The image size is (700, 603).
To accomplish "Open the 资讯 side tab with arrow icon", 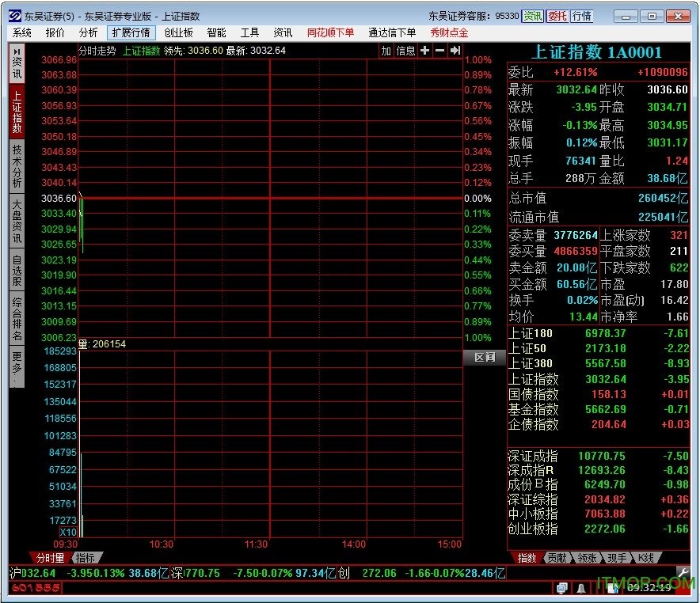I will [17, 63].
